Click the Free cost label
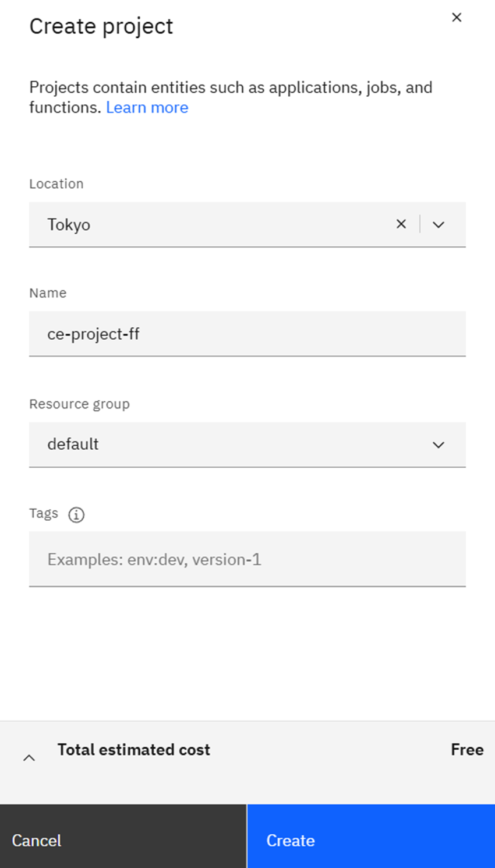495x868 pixels. (468, 750)
